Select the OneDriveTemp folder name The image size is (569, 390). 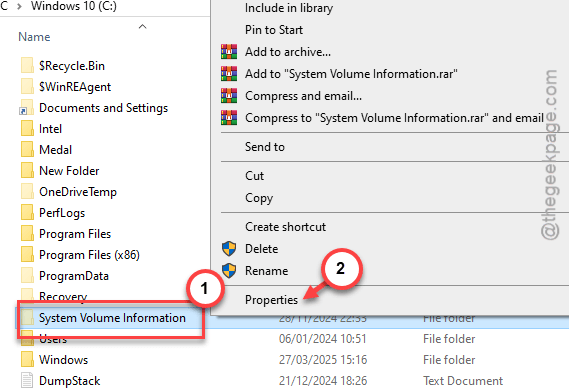point(78,192)
